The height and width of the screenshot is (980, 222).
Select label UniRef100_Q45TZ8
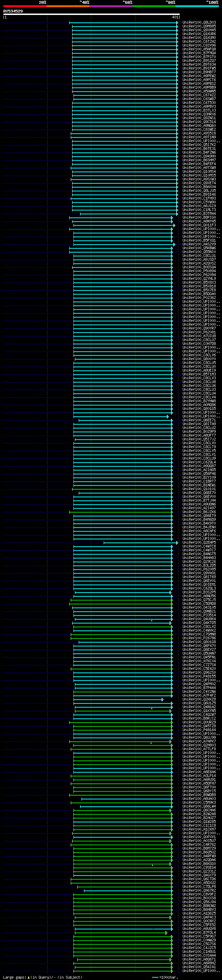coord(199,727)
